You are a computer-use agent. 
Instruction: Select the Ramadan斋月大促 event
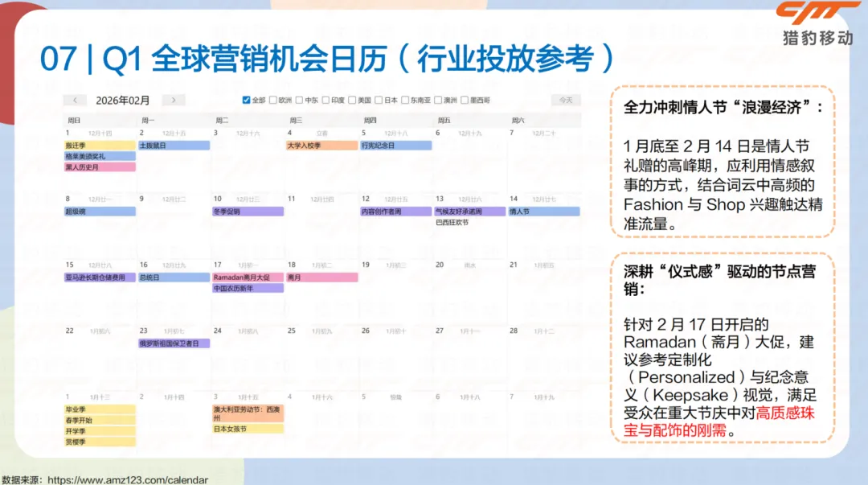[248, 277]
